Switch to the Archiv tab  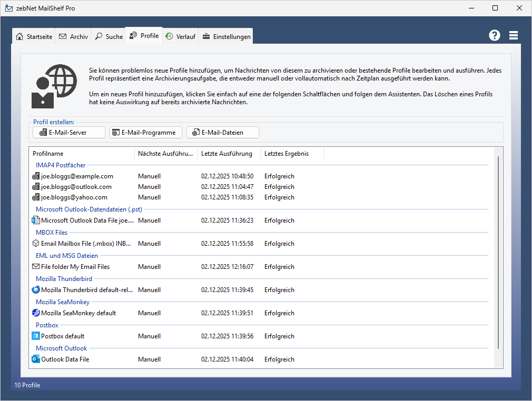[73, 36]
